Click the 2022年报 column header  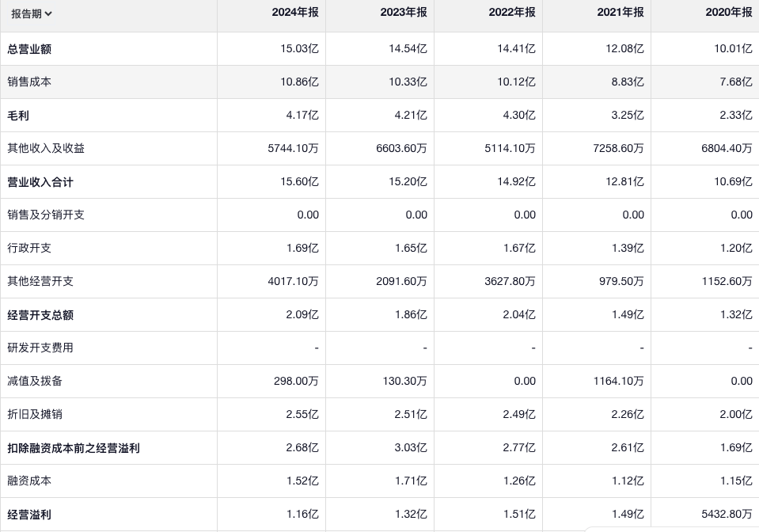pos(511,13)
